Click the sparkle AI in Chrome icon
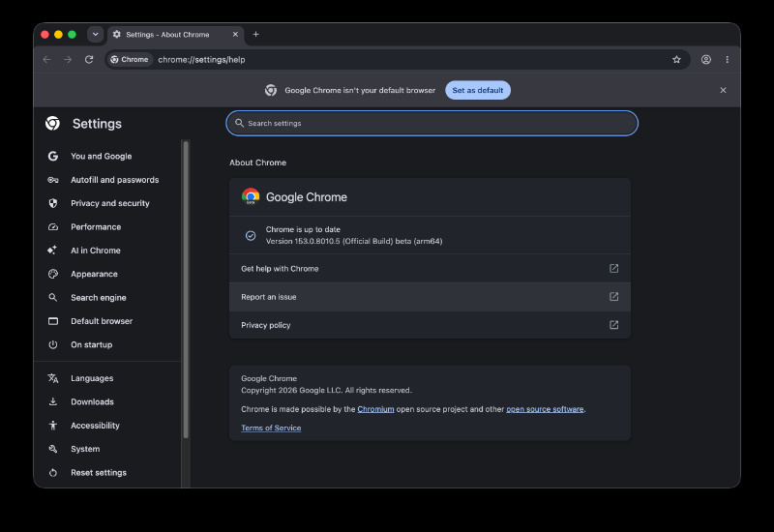Image resolution: width=774 pixels, height=532 pixels. pos(52,251)
